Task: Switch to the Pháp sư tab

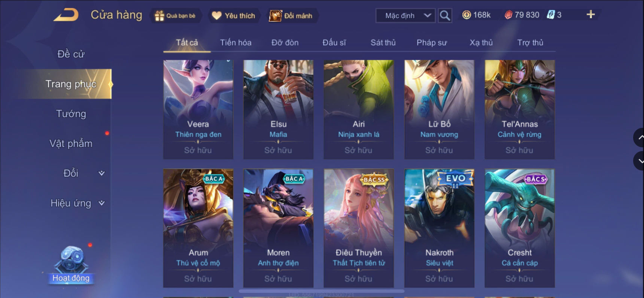Action: click(432, 43)
